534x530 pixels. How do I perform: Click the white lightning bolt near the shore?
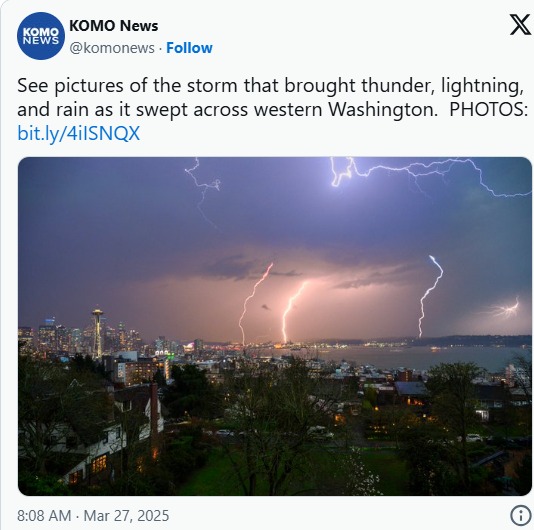430,296
